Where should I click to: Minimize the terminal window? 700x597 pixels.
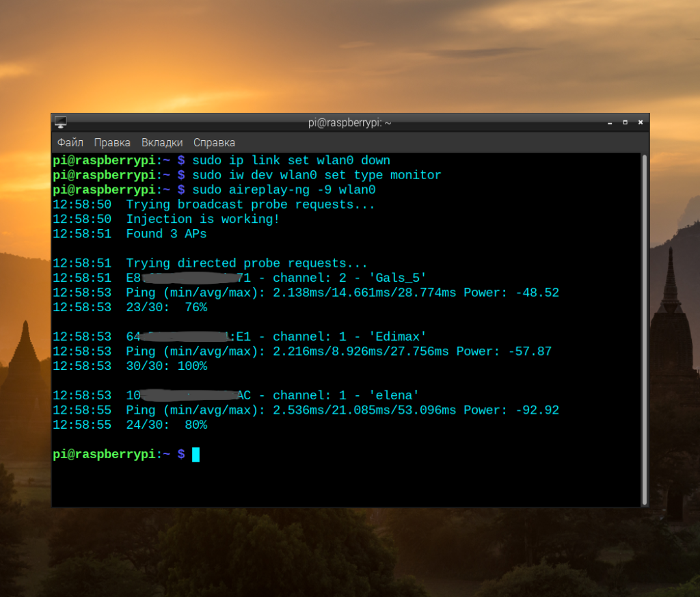pos(608,122)
